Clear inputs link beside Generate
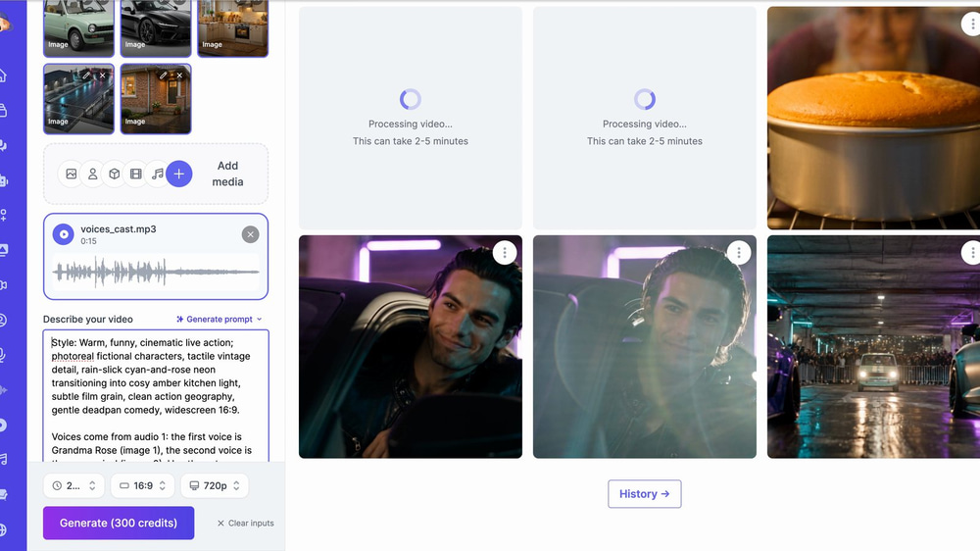The image size is (980, 551). (x=245, y=523)
